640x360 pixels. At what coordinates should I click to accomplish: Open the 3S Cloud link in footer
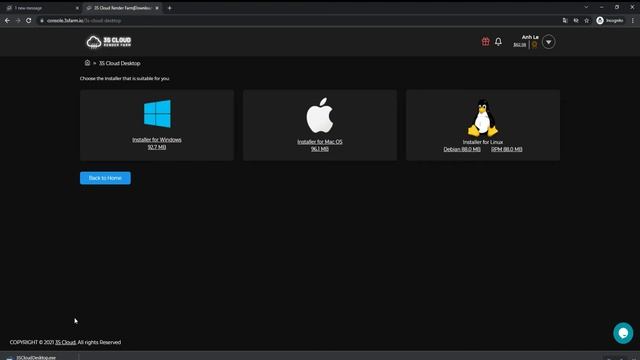tap(65, 342)
